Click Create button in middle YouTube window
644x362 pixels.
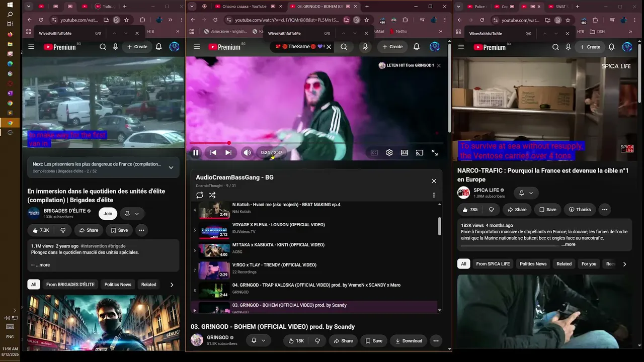point(392,47)
